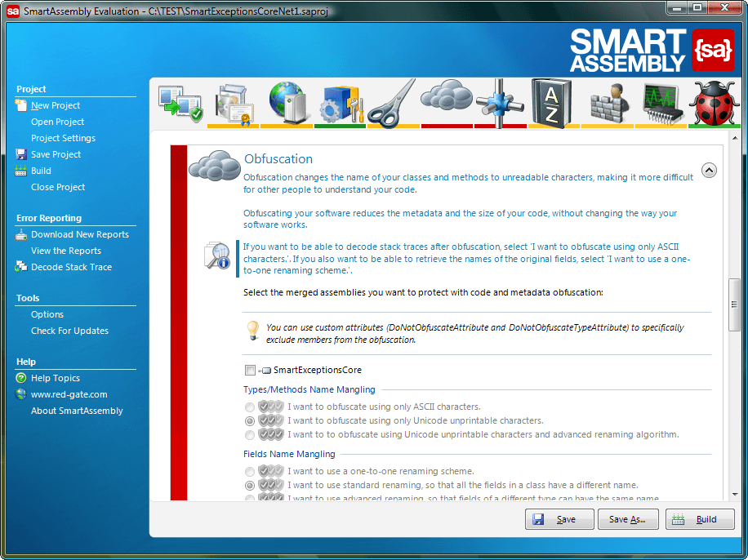Click the Save As... button
Viewport: 748px width, 560px height.
tap(628, 519)
